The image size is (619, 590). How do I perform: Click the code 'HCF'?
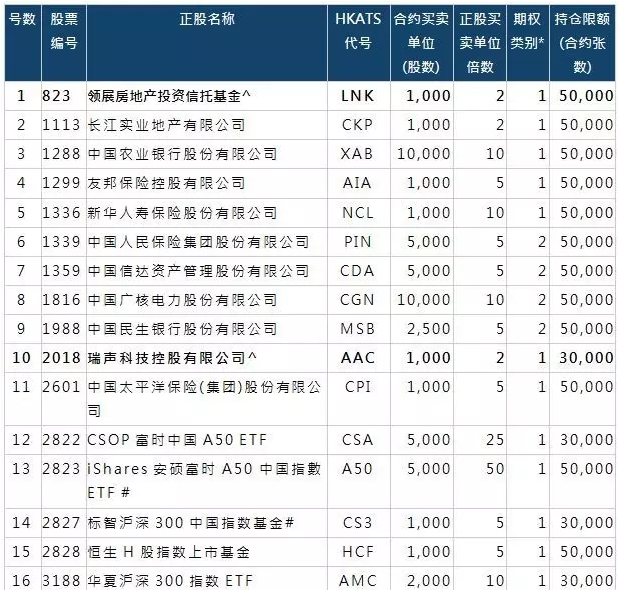point(358,552)
